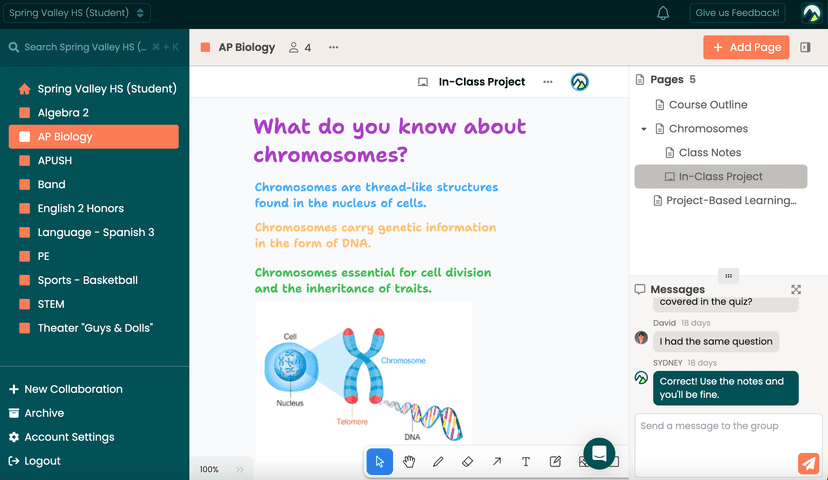Open the Algebra 2 collaboration

point(63,113)
